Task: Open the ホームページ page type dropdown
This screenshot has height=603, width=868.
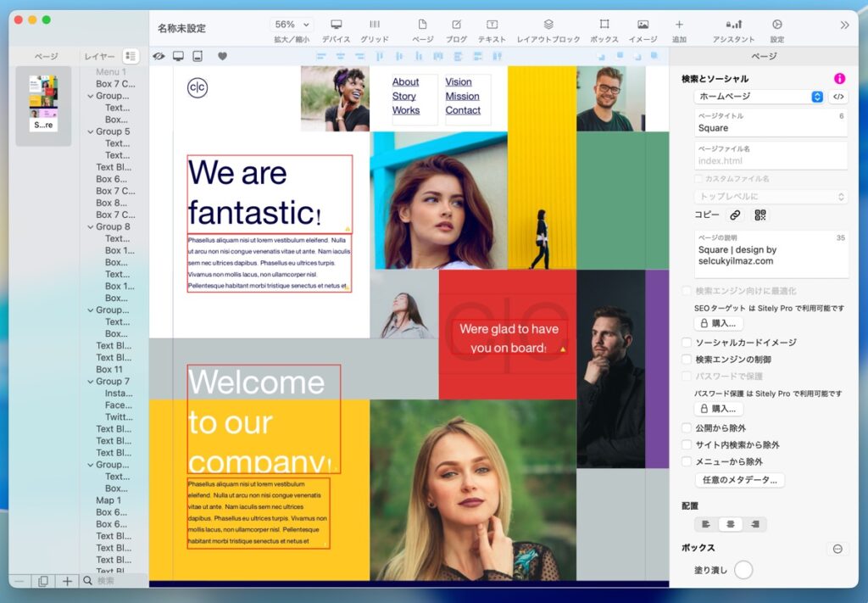Action: (x=760, y=97)
